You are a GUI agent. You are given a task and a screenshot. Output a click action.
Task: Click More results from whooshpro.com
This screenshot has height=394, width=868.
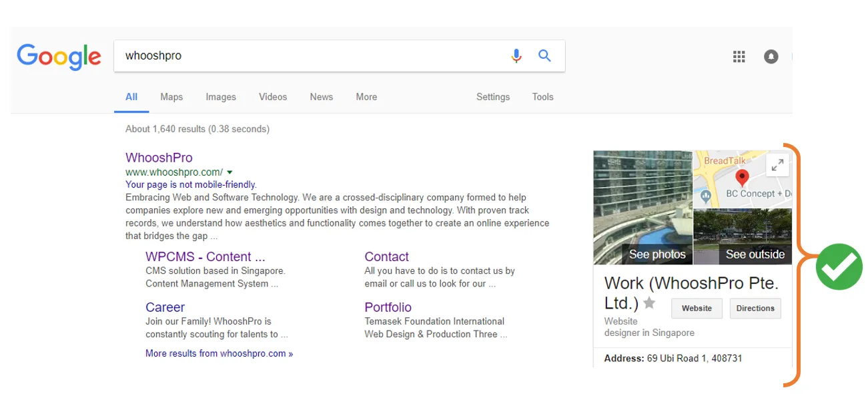[x=219, y=353]
